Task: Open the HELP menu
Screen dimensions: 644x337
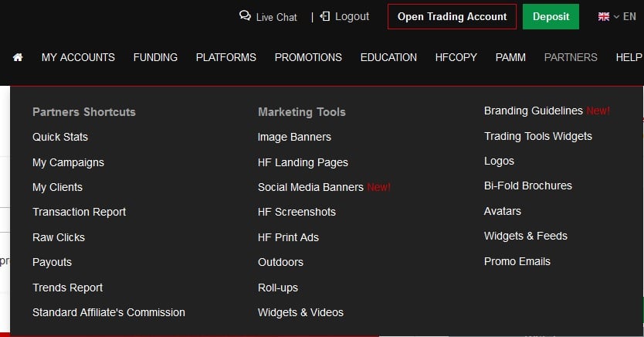Action: [x=629, y=57]
